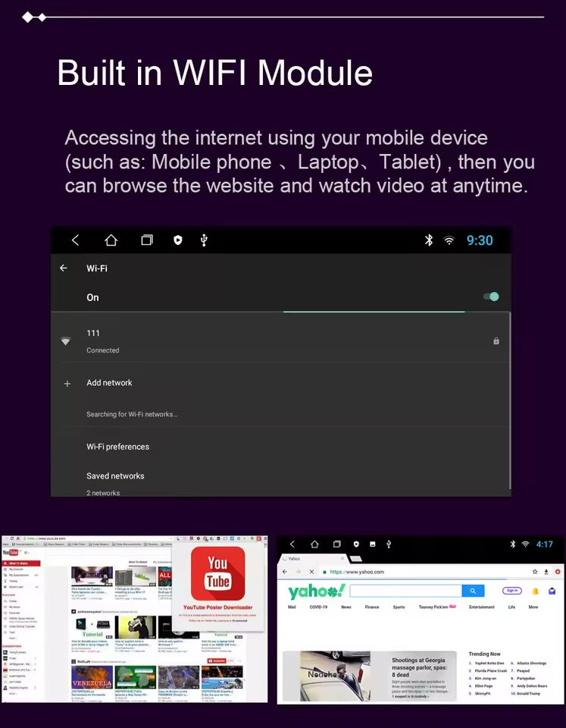Open the Yahoo notifications bell

pos(535,591)
